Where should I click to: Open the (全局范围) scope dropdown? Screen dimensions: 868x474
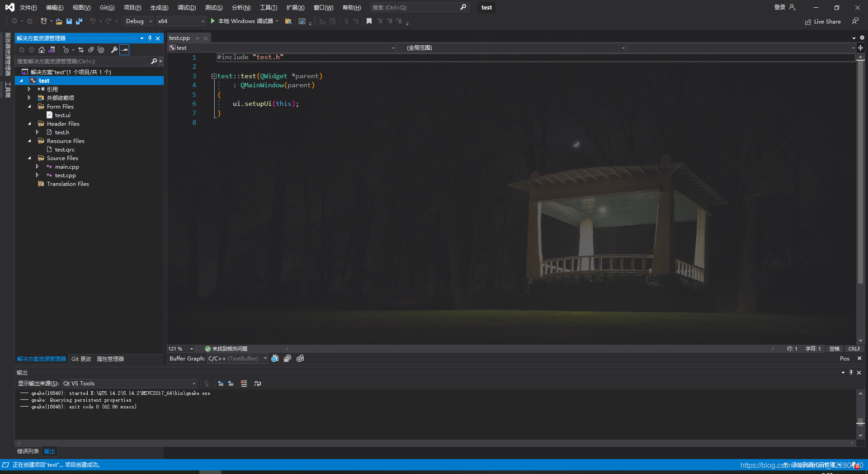pos(512,47)
